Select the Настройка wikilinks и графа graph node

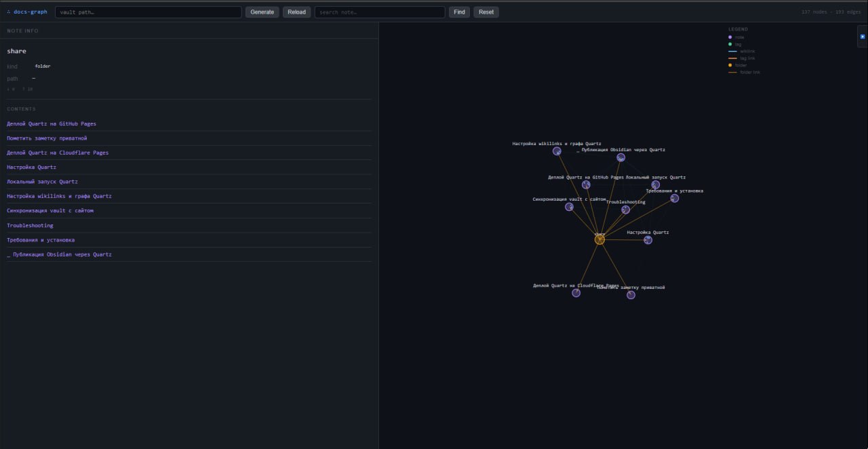tap(557, 151)
